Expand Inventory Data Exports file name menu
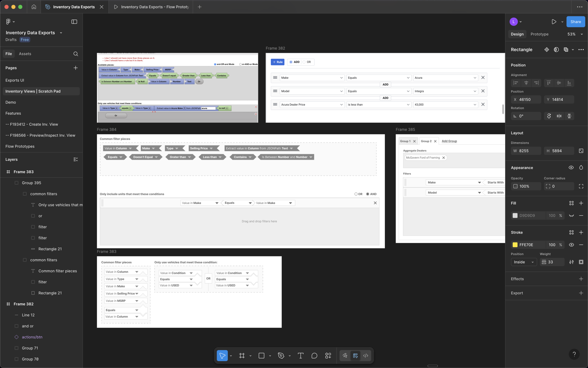588x368 pixels. coord(61,33)
